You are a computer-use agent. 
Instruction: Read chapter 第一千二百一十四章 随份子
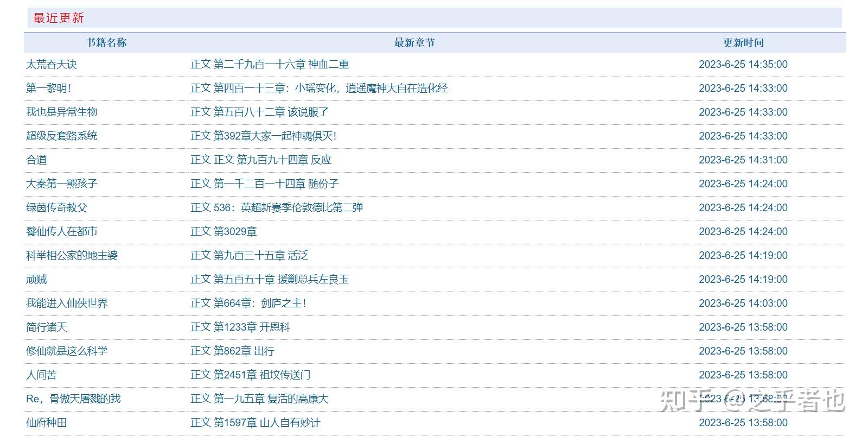(x=265, y=184)
